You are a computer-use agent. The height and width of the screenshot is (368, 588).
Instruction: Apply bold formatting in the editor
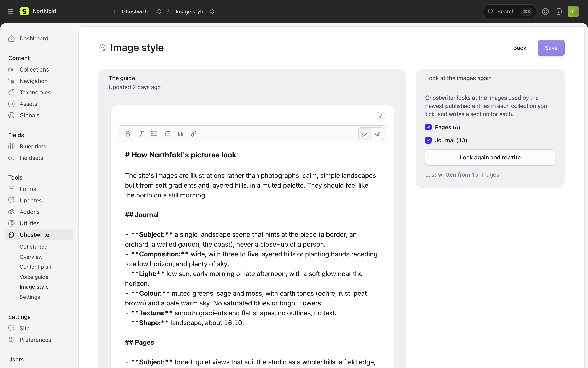tap(128, 134)
